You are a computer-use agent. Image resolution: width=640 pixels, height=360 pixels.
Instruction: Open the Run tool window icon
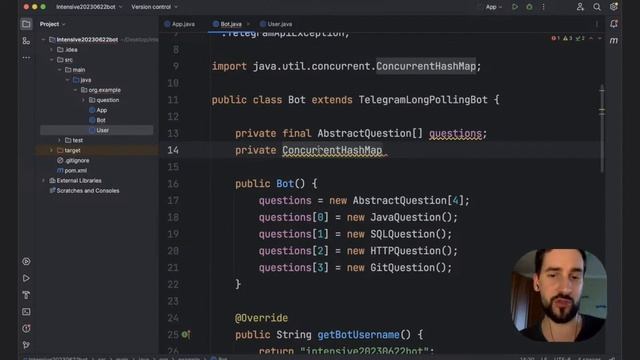point(26,278)
